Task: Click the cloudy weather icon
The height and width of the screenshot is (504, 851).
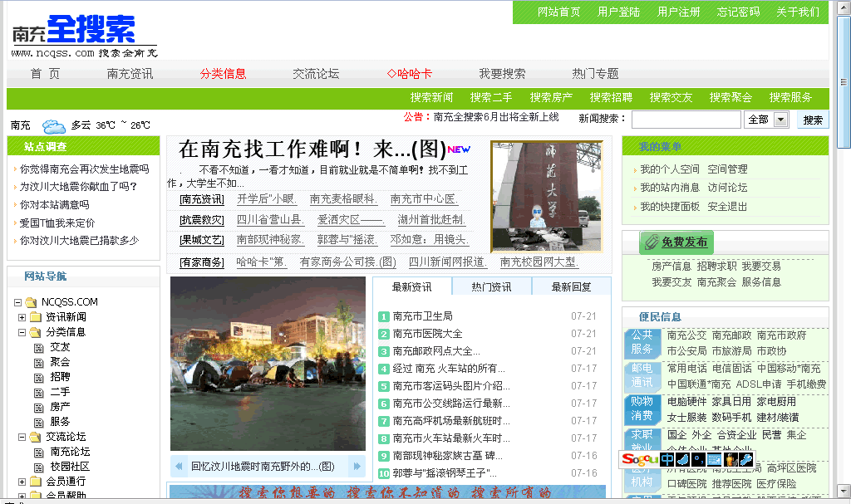Action: (54, 126)
